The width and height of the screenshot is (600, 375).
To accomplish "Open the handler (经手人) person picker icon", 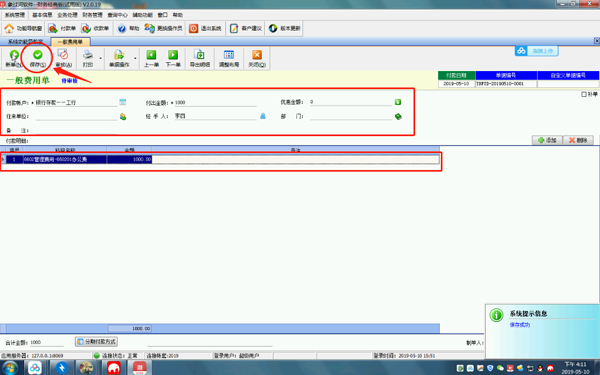I will pyautogui.click(x=263, y=116).
